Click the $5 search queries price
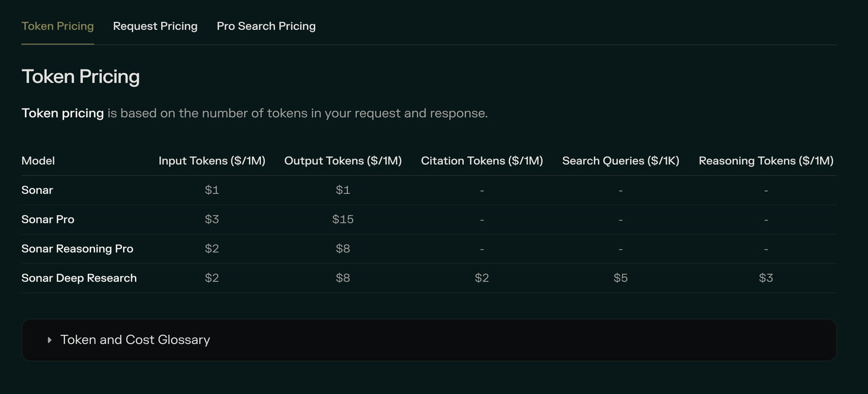Image resolution: width=868 pixels, height=394 pixels. 621,278
